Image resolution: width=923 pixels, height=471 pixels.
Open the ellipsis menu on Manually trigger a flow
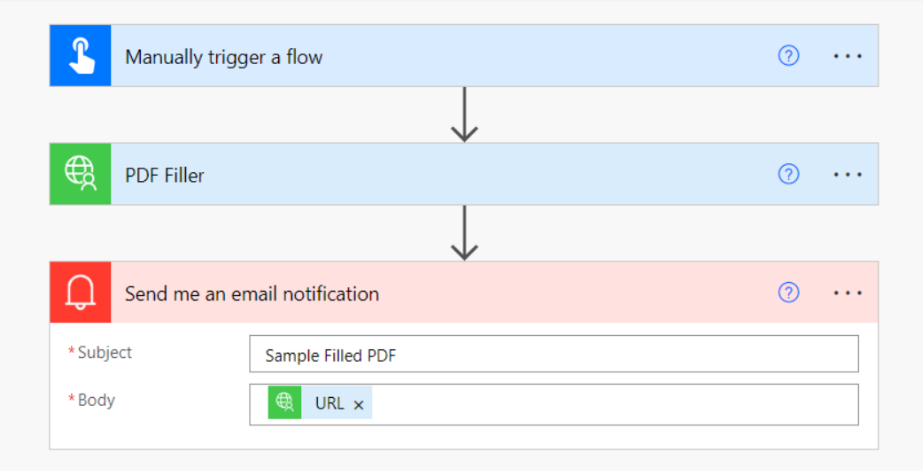(848, 56)
